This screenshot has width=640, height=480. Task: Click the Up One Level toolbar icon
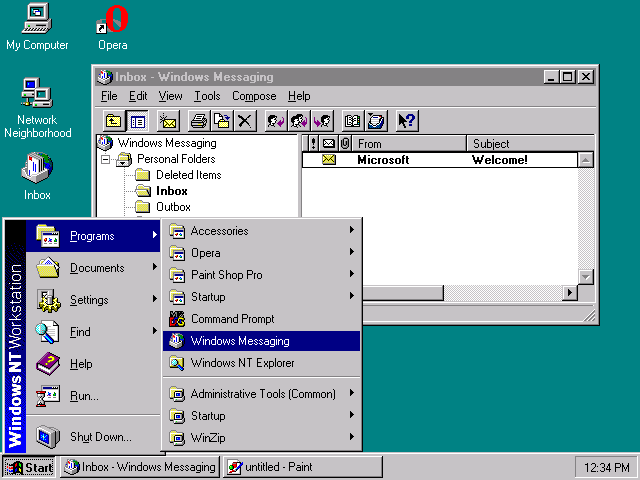tap(113, 121)
